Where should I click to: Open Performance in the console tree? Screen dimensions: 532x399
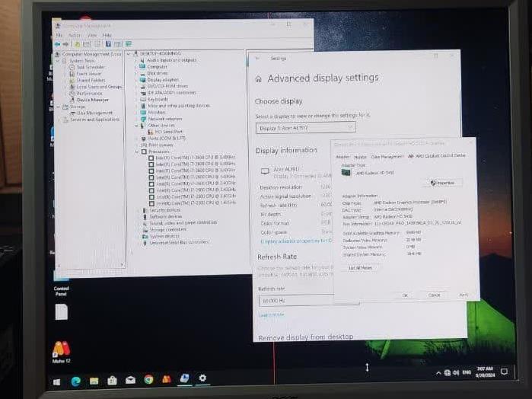90,93
